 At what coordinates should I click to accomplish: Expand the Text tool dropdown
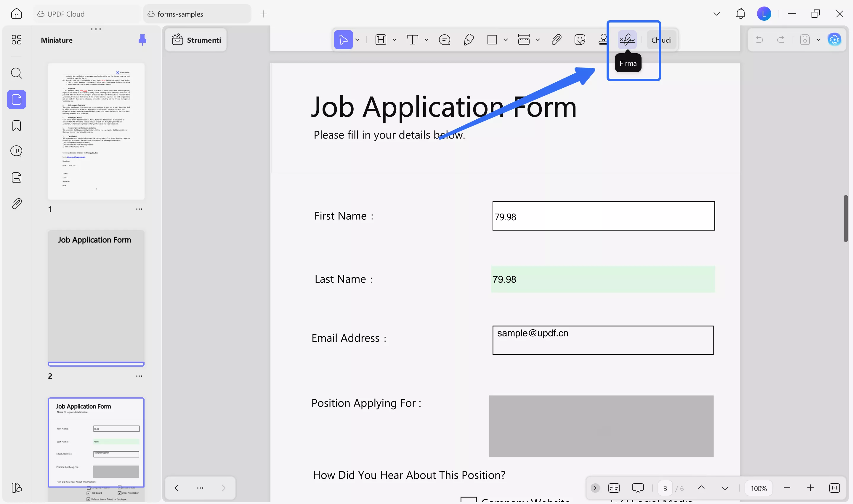tap(426, 40)
